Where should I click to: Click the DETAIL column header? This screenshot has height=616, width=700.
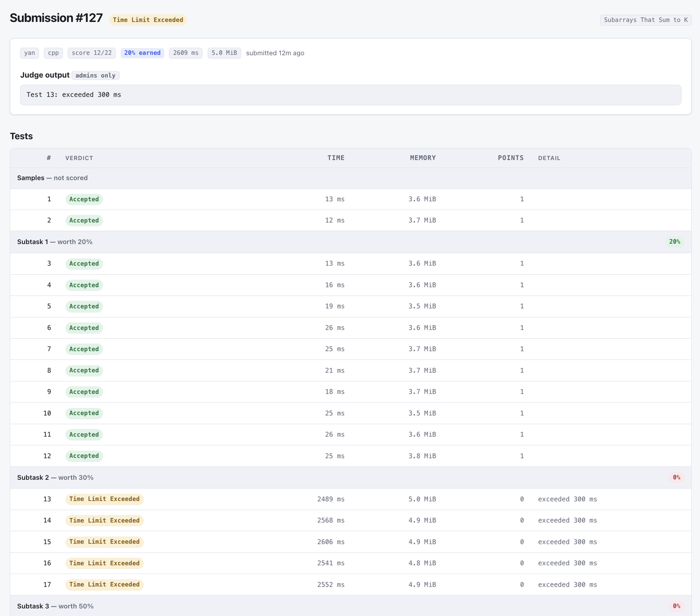(x=549, y=158)
